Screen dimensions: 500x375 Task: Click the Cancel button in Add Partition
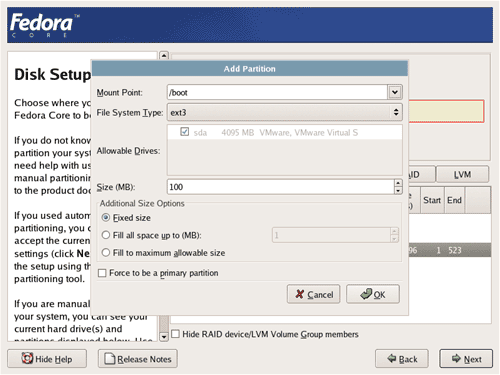click(x=314, y=294)
